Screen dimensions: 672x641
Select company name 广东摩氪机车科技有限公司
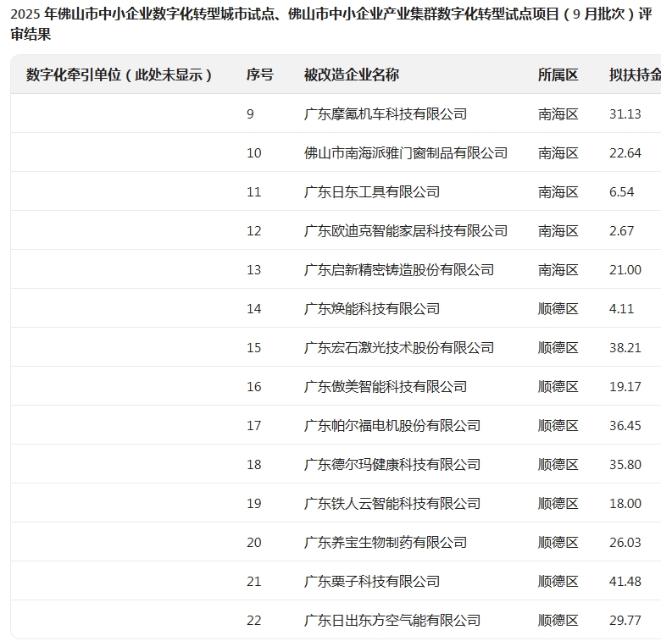click(385, 113)
